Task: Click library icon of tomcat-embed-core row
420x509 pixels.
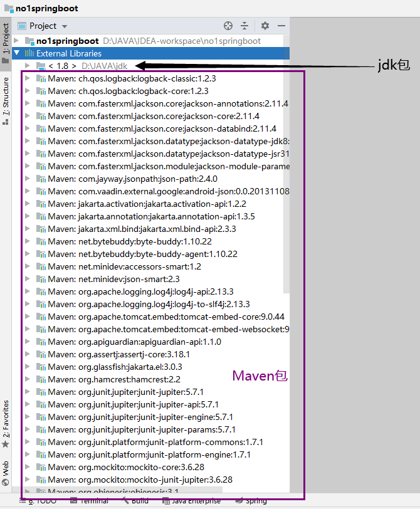Action: point(41,317)
